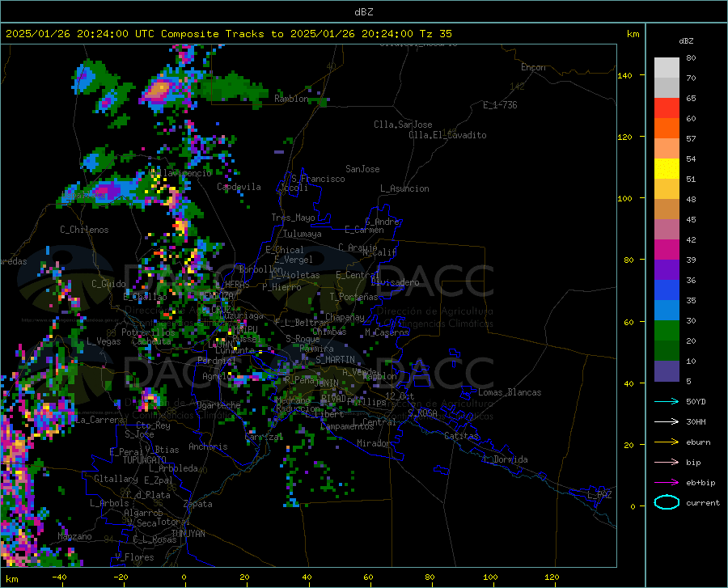Click the red 60-65 dBZ color swatch
Viewport: 728px width, 588px height.
click(667, 108)
